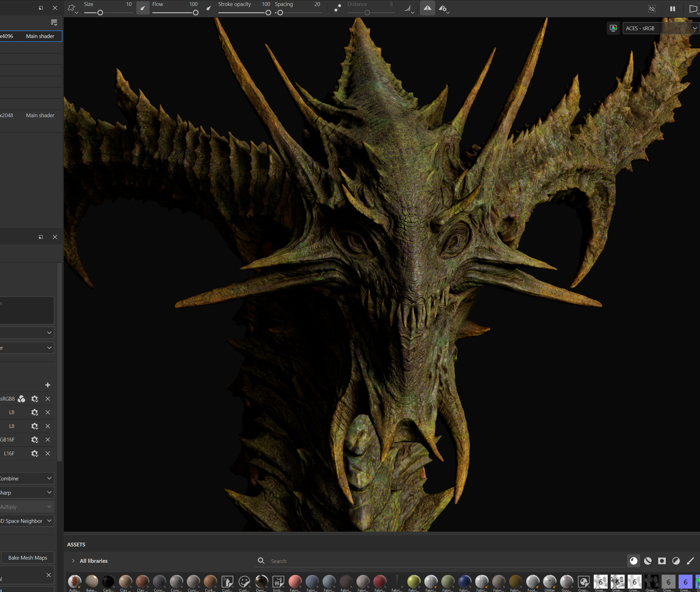Pause the viewport rendering
Image resolution: width=700 pixels, height=592 pixels.
click(x=672, y=9)
